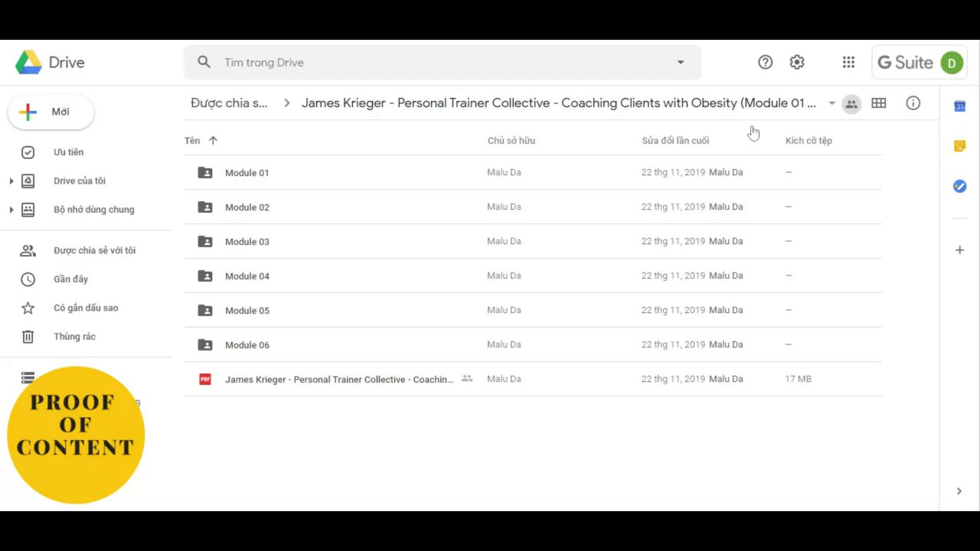Select the Module 06 folder
The height and width of the screenshot is (551, 980).
(533, 344)
